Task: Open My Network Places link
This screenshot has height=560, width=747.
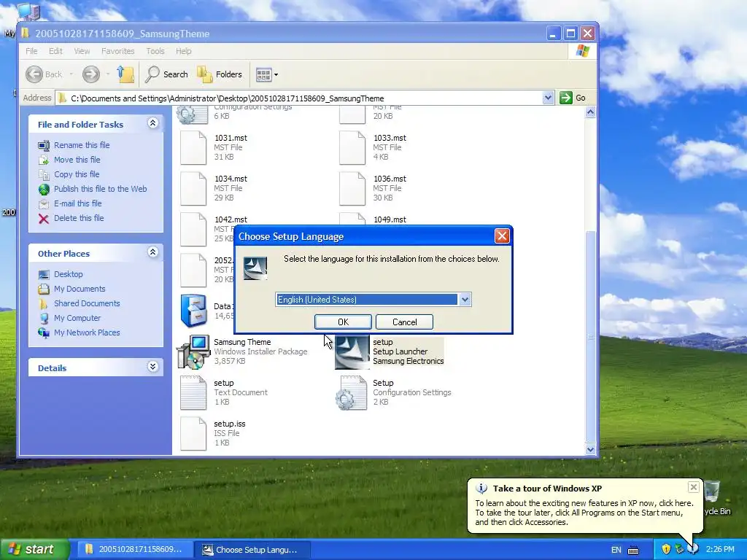Action: point(87,332)
